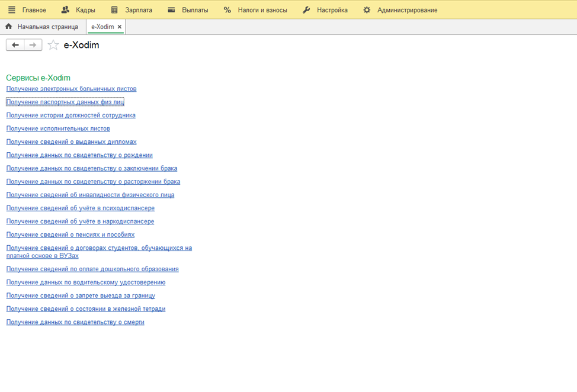Open Получение исполнительных листов link

coord(58,128)
